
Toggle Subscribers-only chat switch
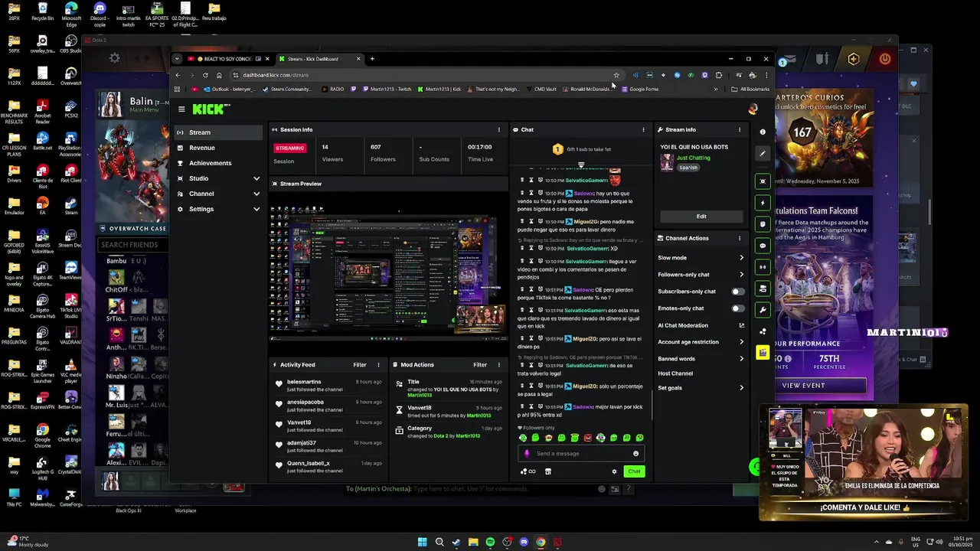pyautogui.click(x=737, y=292)
